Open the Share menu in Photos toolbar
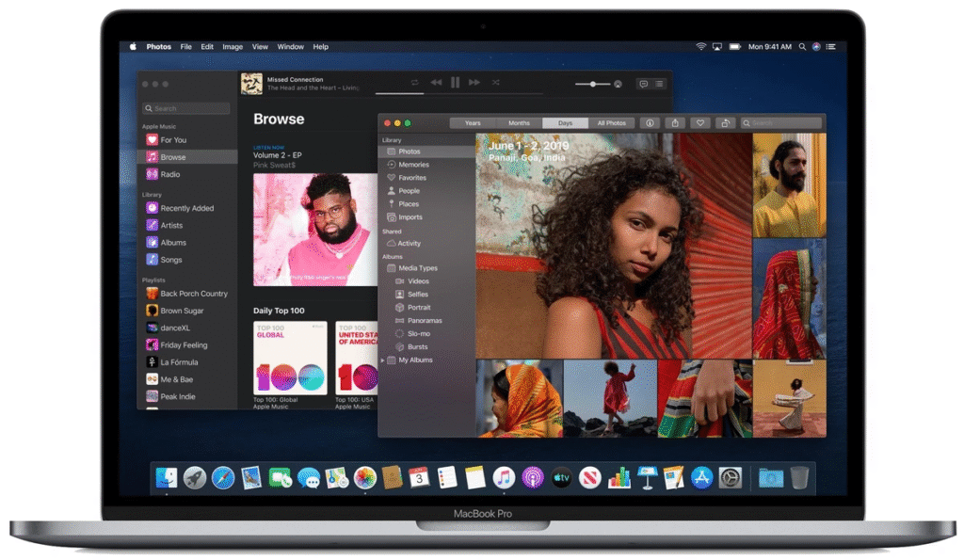Viewport: 964px width, 560px height. coord(674,123)
